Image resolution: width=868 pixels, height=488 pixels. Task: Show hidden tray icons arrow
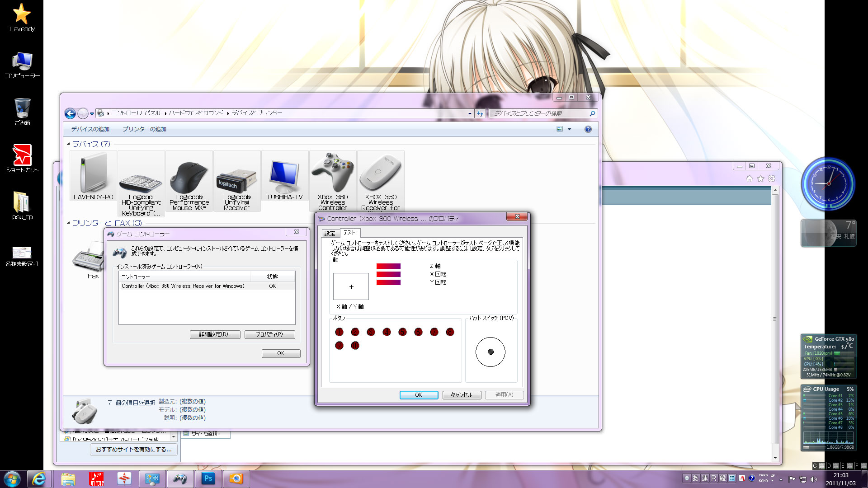781,479
